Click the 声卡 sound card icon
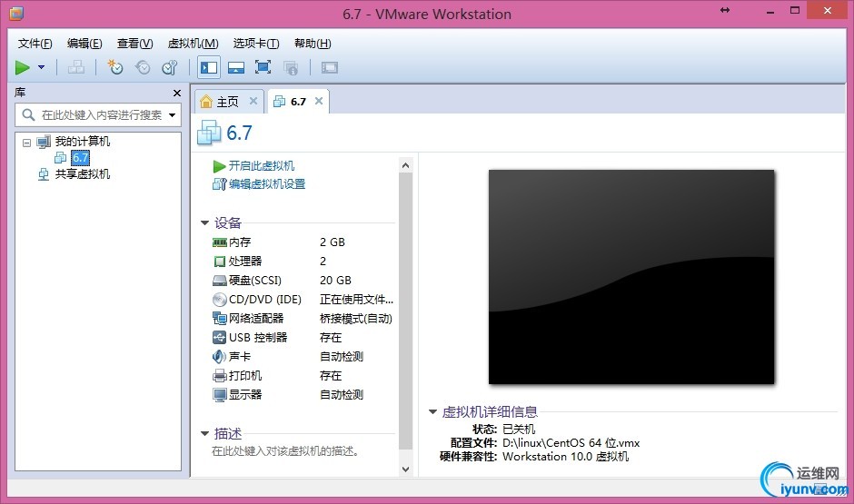 click(x=219, y=357)
